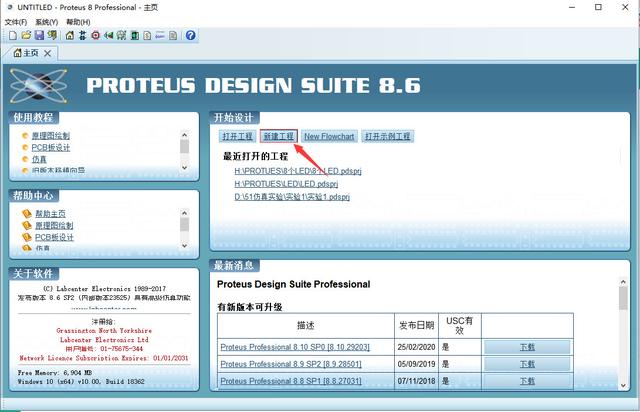Image resolution: width=640 pixels, height=412 pixels.
Task: Click the Save Project disk icon
Action: click(x=39, y=36)
